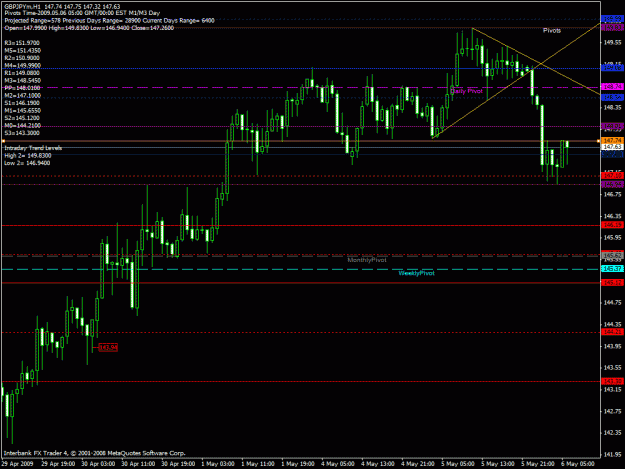Click the red 143.94 price arrow label
This screenshot has height=469, width=625.
click(x=108, y=347)
